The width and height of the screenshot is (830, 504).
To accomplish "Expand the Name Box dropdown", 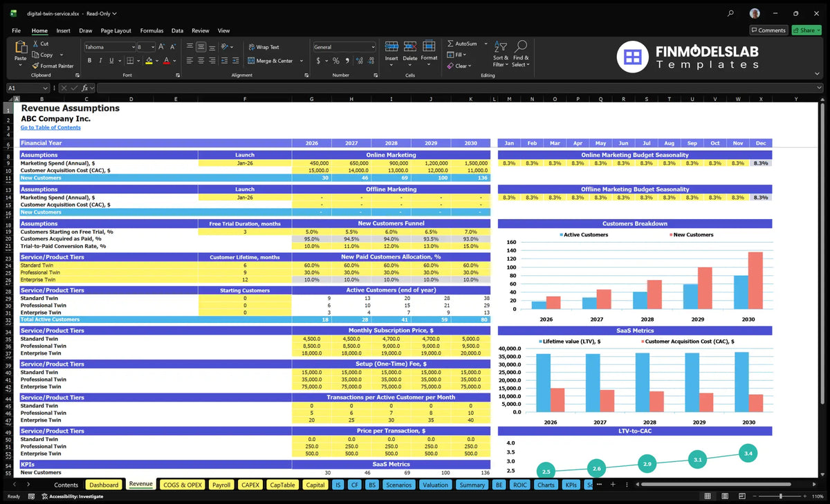I will pyautogui.click(x=46, y=88).
